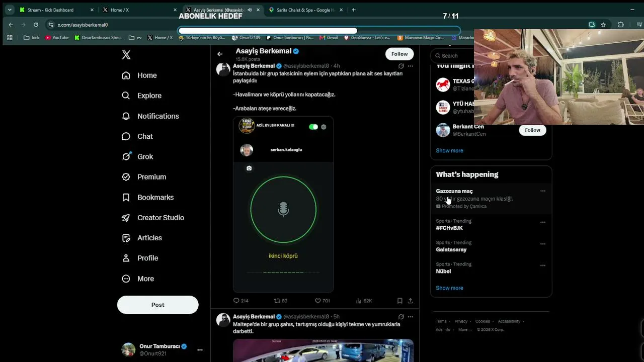
Task: Expand the footer More menu
Action: tap(465, 330)
